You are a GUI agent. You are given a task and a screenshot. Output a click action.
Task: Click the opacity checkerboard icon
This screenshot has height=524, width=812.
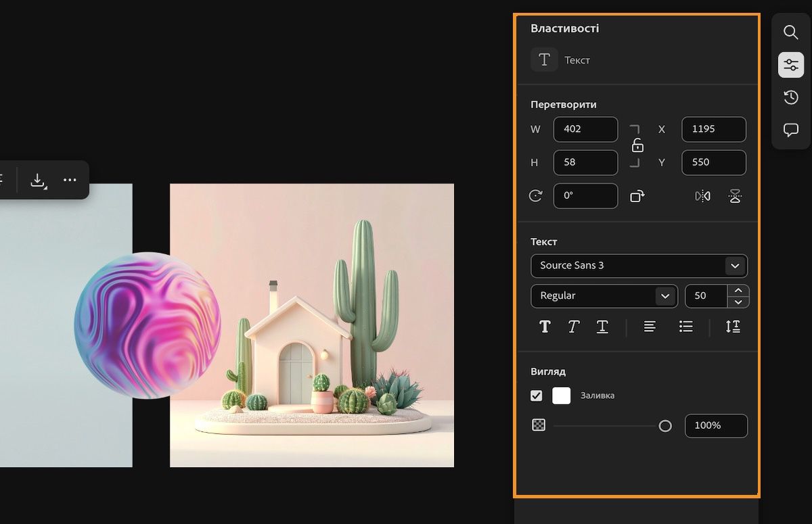click(539, 425)
